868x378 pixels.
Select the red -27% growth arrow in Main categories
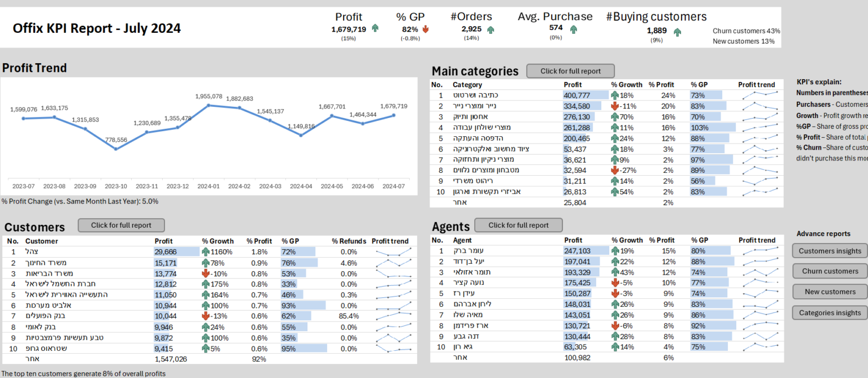pos(615,170)
